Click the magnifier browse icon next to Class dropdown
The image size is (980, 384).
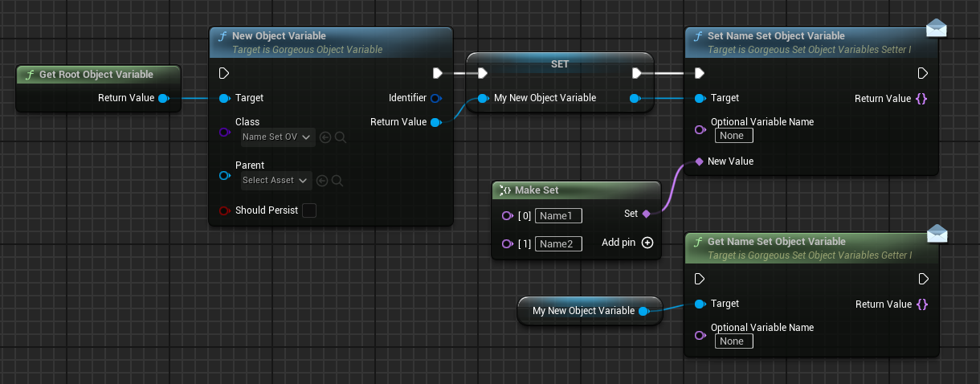pyautogui.click(x=341, y=137)
